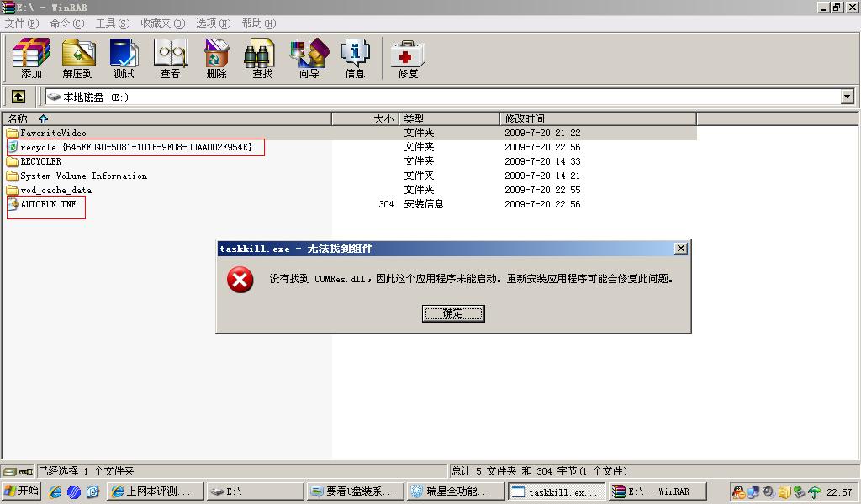Viewport: 861px width, 504px height.
Task: Click the 查找 (Find) binoculars icon
Action: 259,53
